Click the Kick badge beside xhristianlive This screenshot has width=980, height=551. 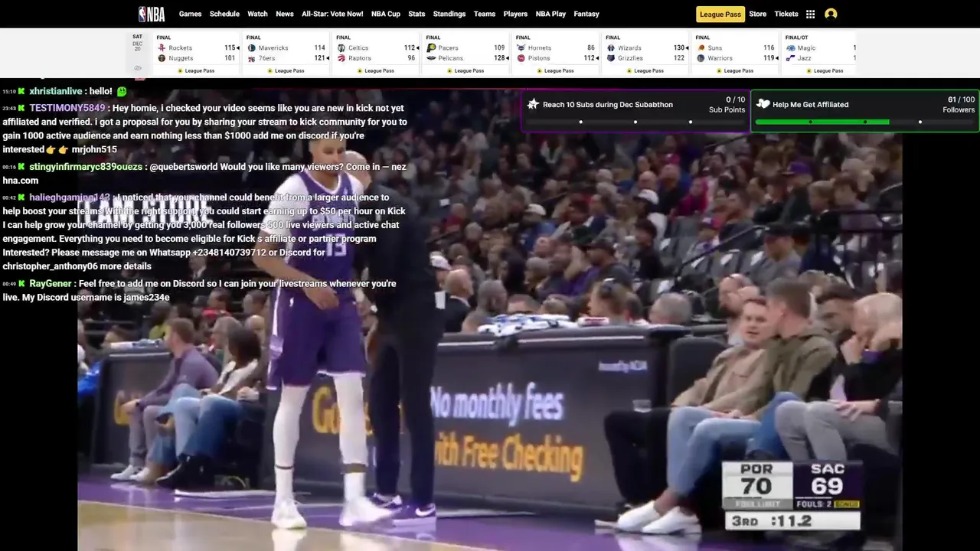[x=22, y=91]
